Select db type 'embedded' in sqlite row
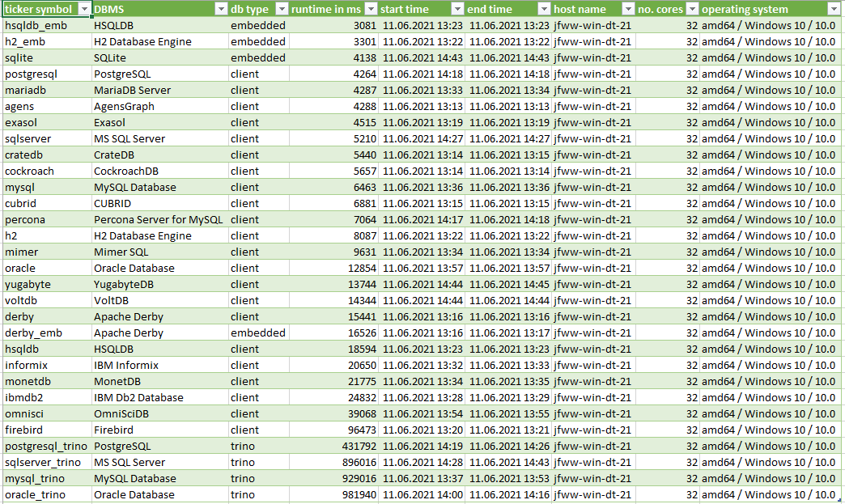 click(259, 57)
